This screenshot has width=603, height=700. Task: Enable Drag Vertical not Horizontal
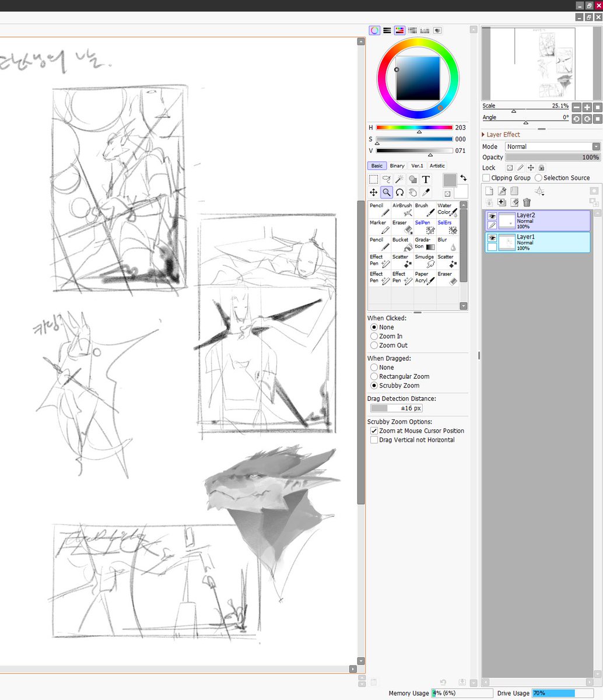[374, 440]
